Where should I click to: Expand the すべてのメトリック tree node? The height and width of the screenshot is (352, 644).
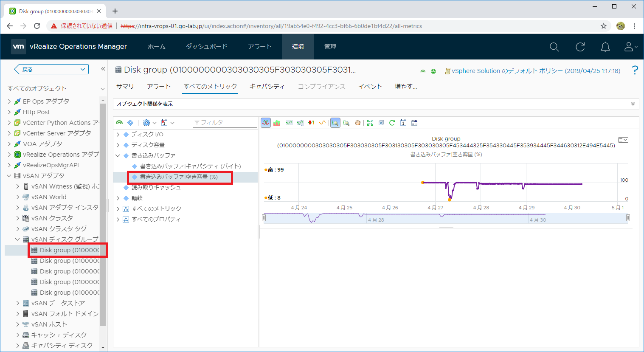pyautogui.click(x=118, y=208)
